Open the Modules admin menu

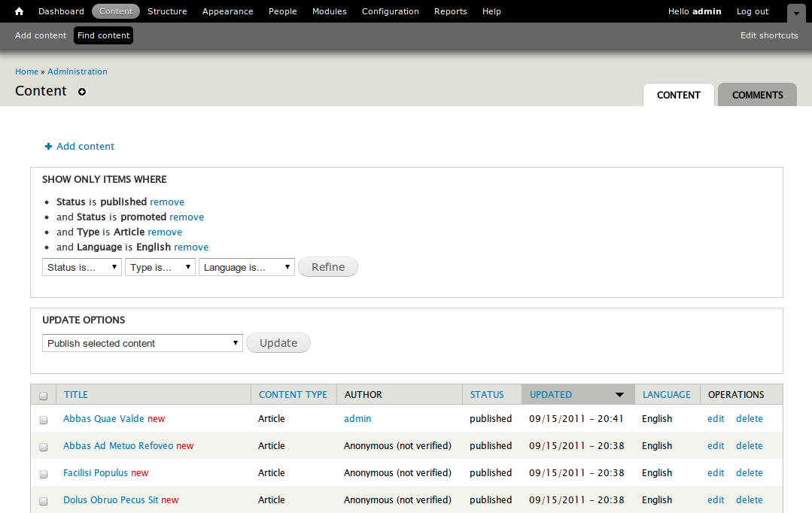(329, 11)
